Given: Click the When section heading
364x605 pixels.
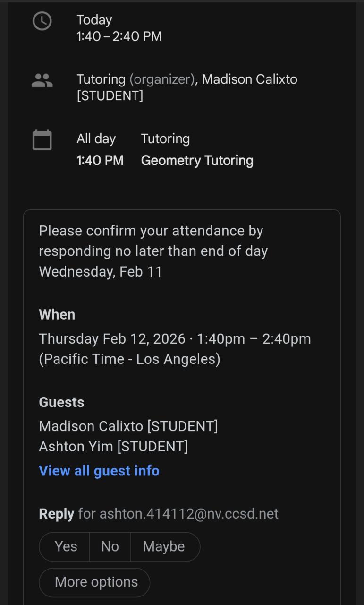Looking at the screenshot, I should tap(57, 315).
